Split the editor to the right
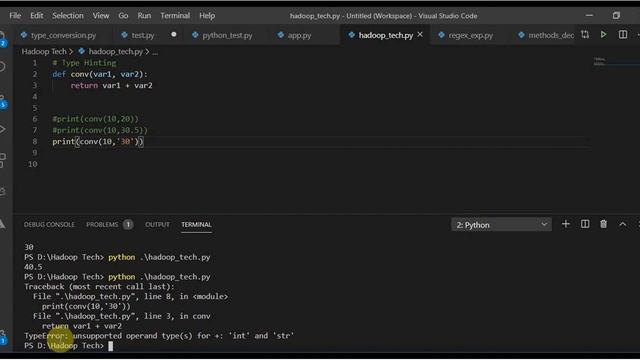This screenshot has width=640, height=360. (x=623, y=35)
